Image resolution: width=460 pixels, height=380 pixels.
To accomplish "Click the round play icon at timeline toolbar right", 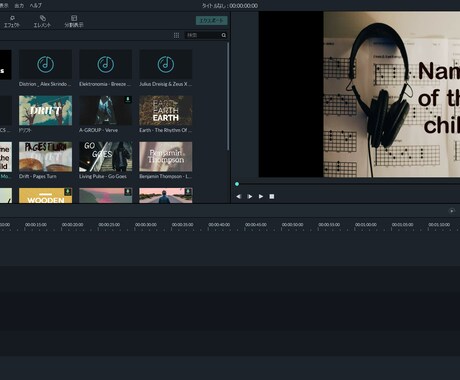I will (x=452, y=211).
